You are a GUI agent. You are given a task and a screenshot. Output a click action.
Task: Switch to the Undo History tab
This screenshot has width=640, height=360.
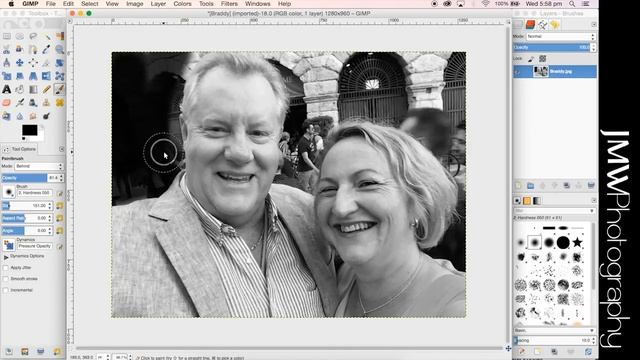point(555,24)
